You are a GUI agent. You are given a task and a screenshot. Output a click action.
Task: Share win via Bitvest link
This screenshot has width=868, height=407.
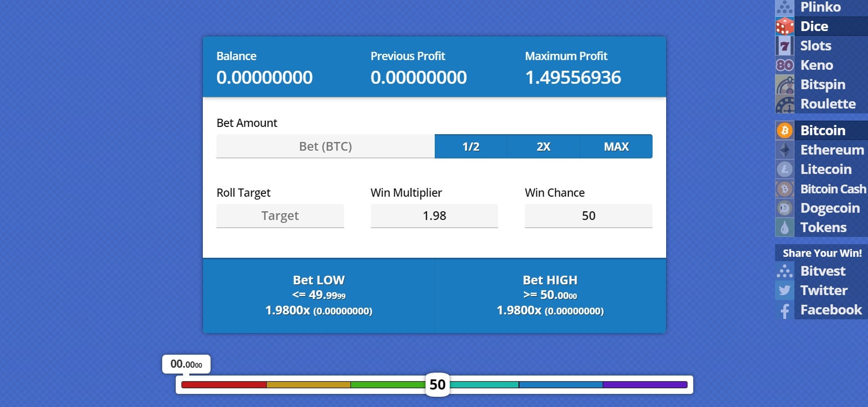point(823,271)
